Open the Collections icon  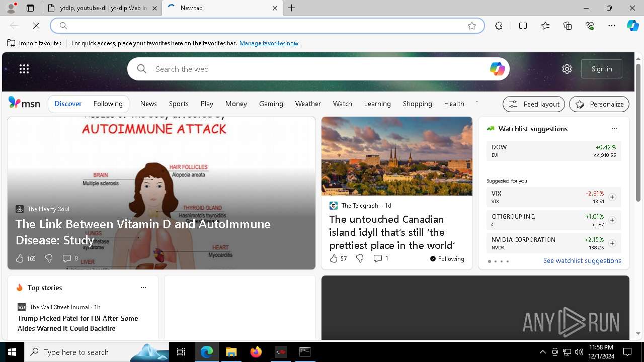coord(568,26)
